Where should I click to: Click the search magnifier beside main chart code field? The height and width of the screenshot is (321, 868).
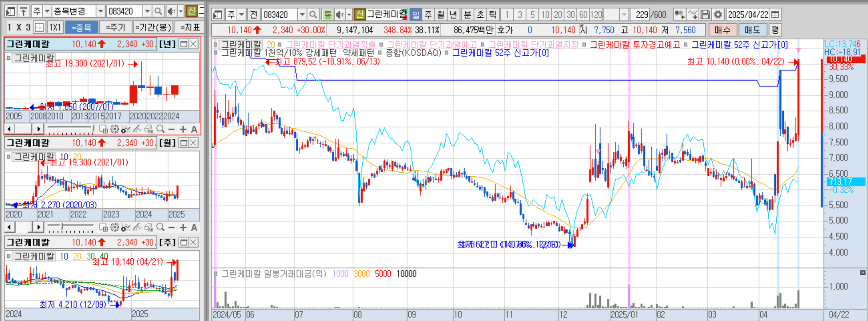tap(313, 15)
